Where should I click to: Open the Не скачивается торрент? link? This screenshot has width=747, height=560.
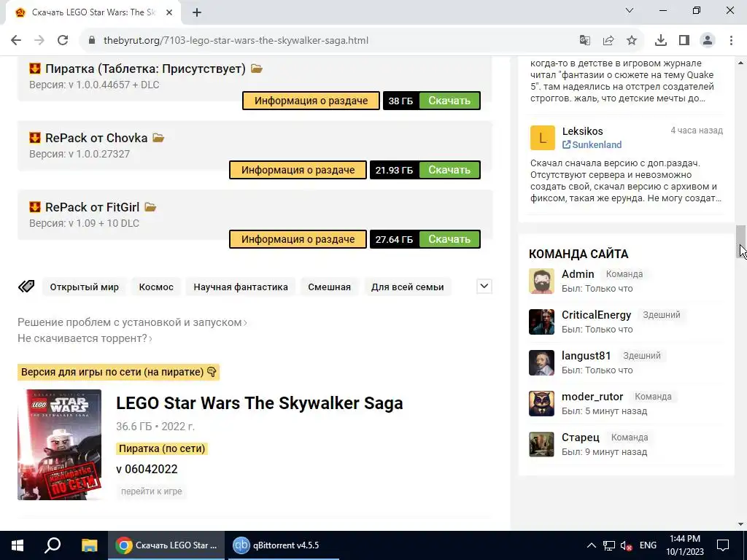pos(85,338)
